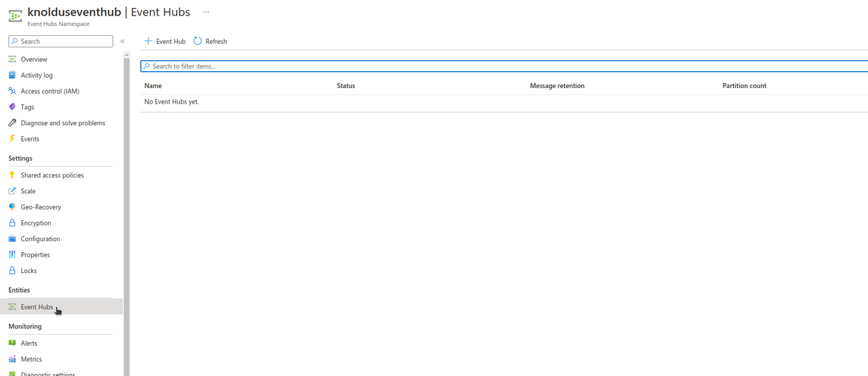Click the purple Tags icon
The image size is (868, 376).
tap(12, 107)
